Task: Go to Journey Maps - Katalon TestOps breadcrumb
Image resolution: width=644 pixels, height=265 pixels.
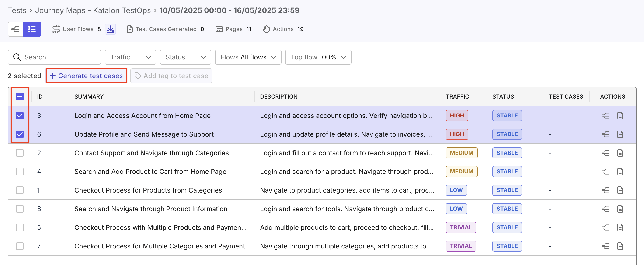Action: tap(93, 10)
